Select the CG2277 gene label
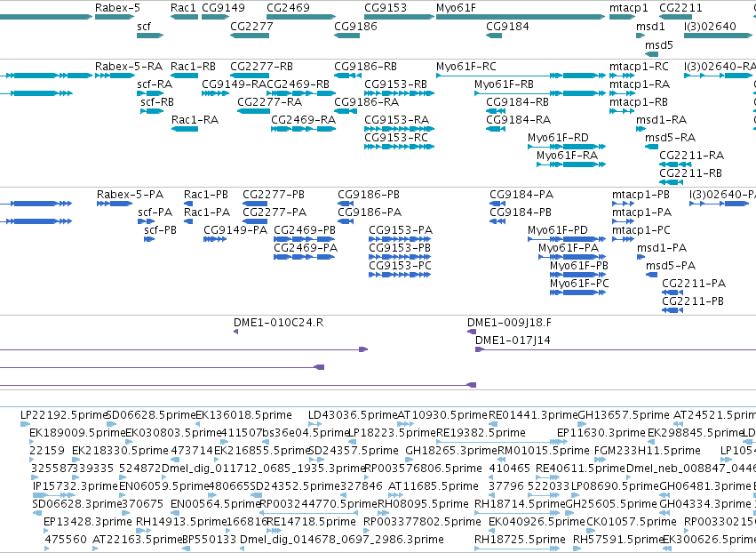756x553 pixels. pos(251,26)
